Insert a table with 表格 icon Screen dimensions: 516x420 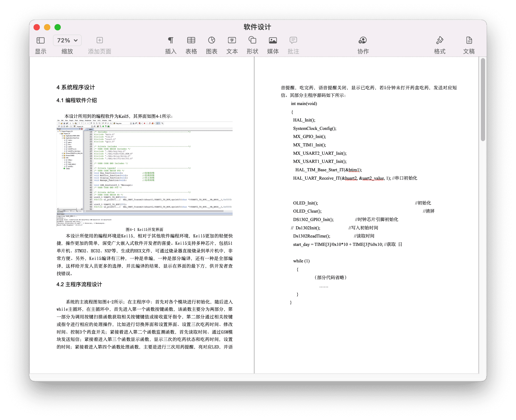click(x=191, y=40)
